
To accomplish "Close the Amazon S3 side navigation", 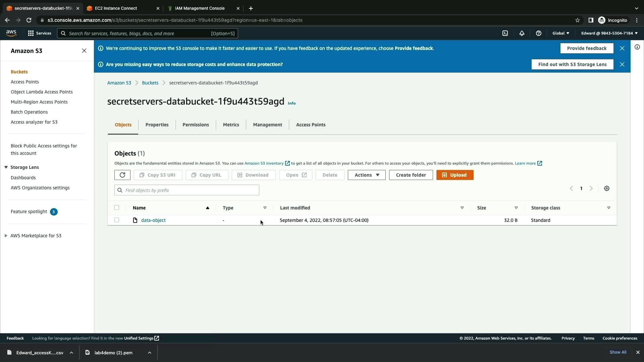I will (84, 51).
